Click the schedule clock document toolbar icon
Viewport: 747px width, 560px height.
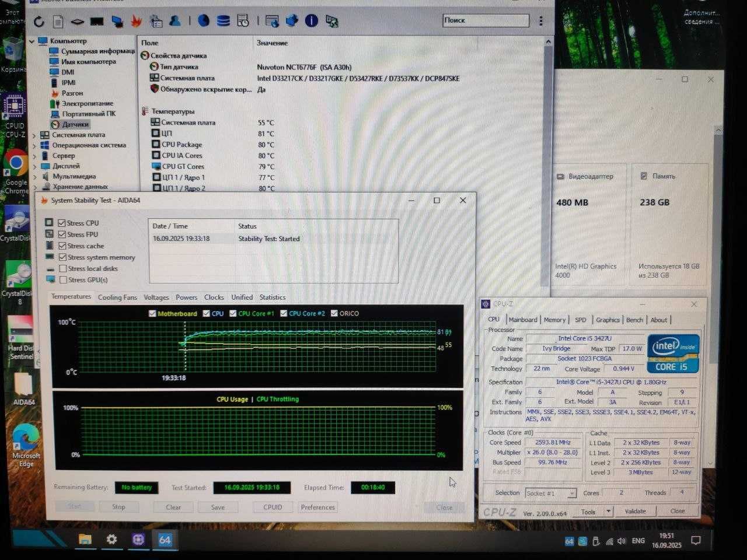pos(243,21)
